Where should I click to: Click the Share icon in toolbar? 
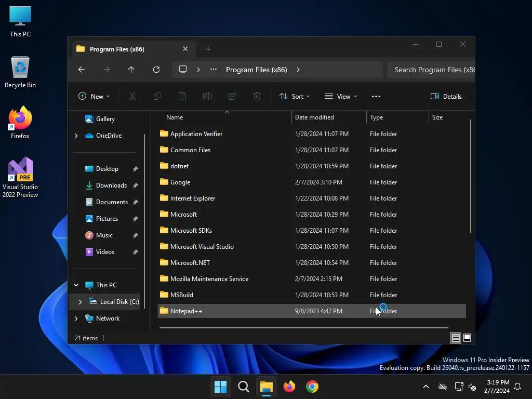pyautogui.click(x=232, y=96)
